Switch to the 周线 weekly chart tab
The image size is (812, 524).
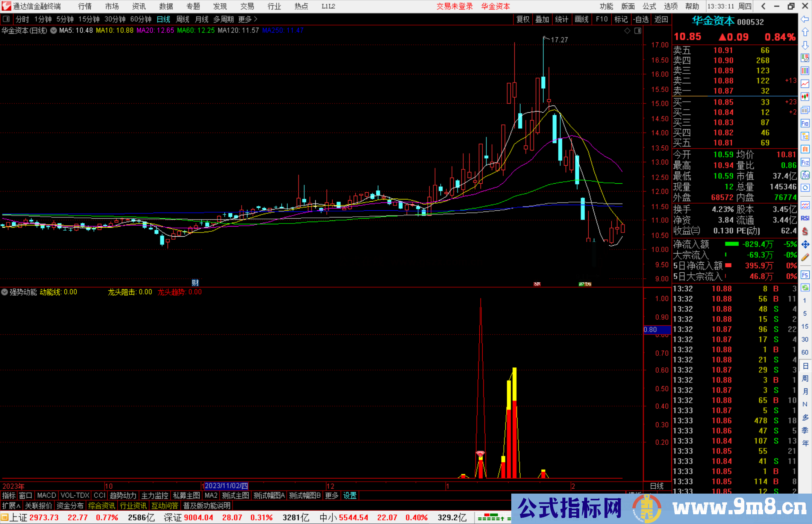[x=183, y=19]
